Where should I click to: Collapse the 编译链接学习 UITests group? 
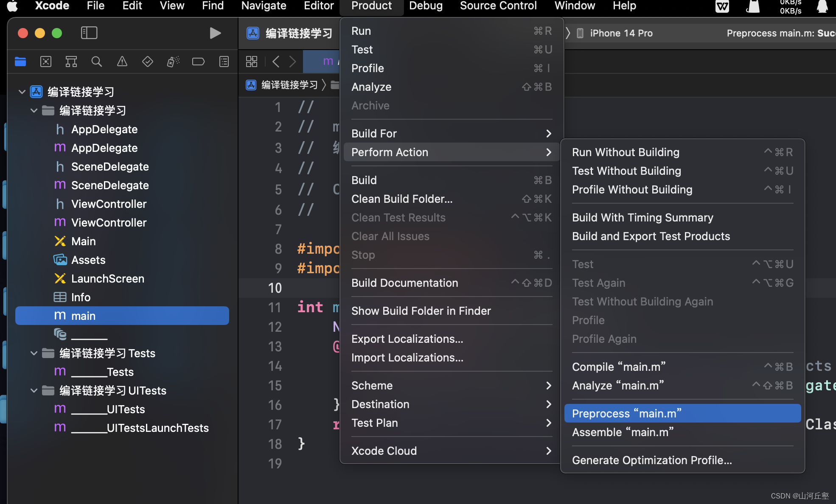coord(34,390)
